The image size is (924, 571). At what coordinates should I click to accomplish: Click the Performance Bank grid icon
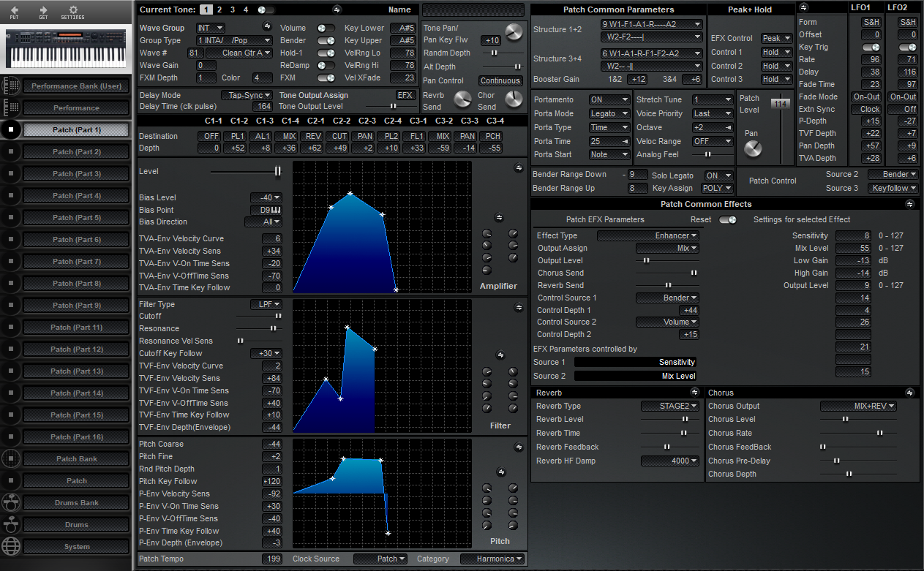coord(11,86)
